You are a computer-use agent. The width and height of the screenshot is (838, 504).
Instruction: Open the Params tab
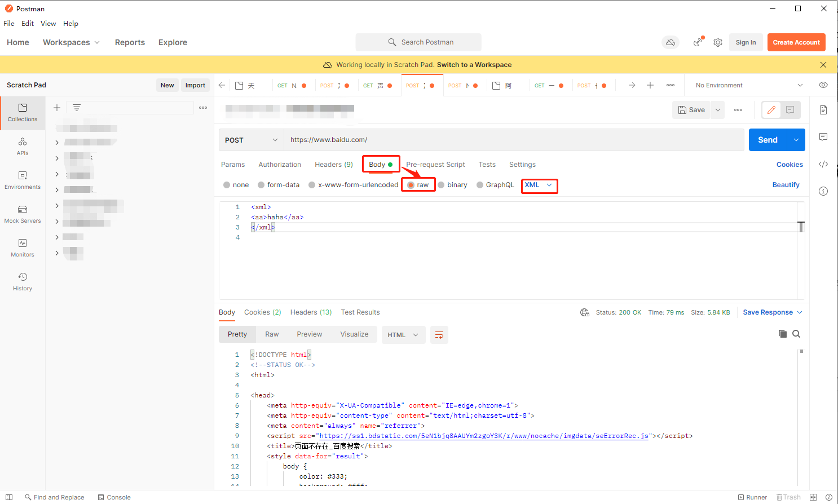coord(233,165)
